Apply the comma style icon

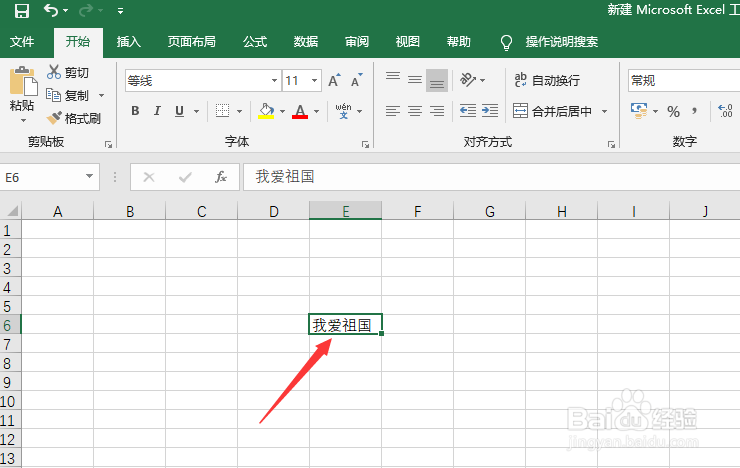[694, 112]
